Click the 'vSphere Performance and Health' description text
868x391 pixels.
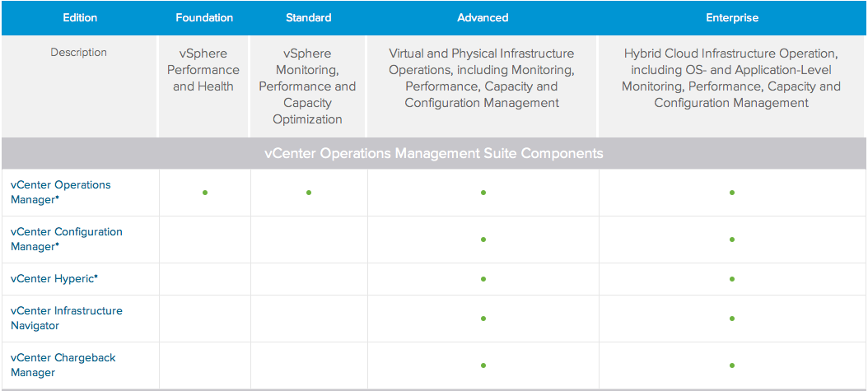tap(204, 69)
